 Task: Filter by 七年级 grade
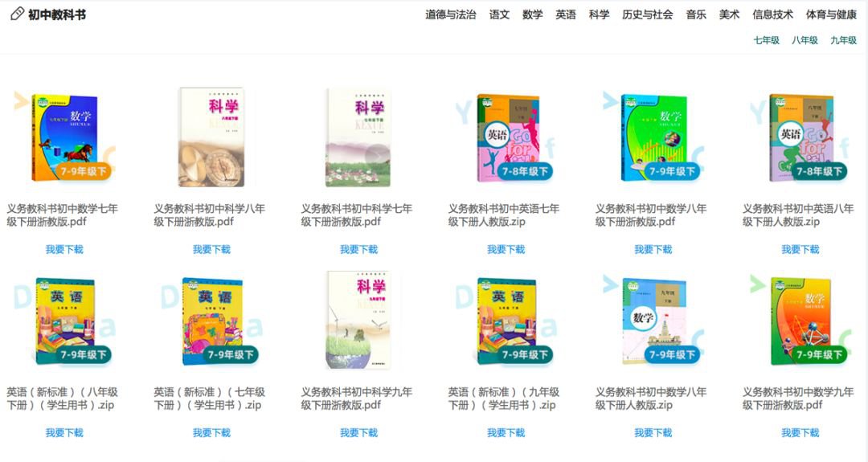(766, 40)
